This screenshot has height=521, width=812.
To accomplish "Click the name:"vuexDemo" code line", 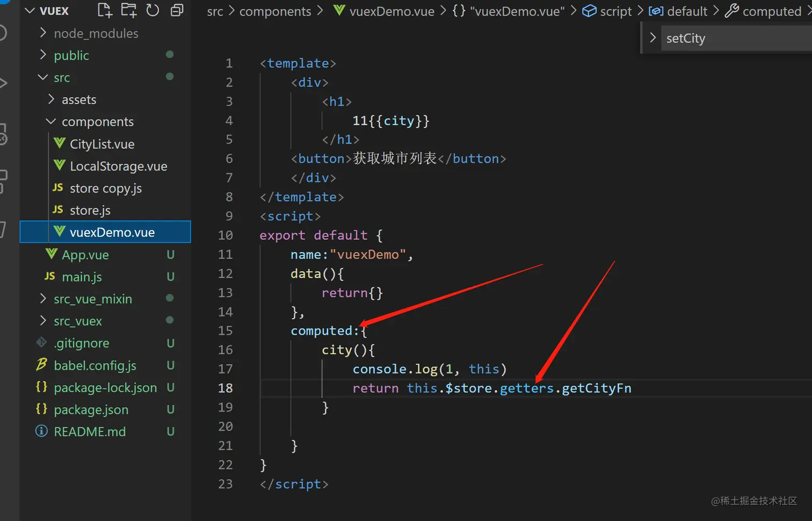I will pos(352,254).
